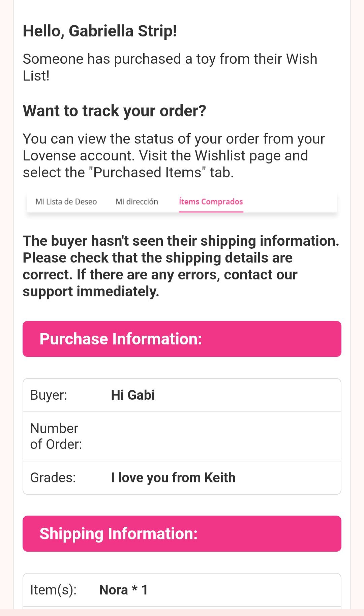
Task: Click the Lovense account status instructions paragraph
Action: (x=174, y=155)
